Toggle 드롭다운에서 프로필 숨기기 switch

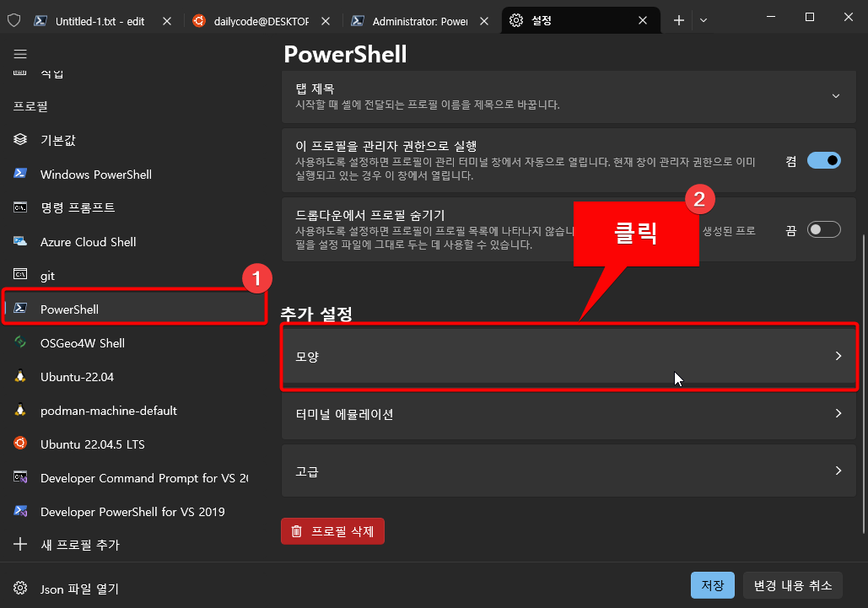[x=823, y=229]
